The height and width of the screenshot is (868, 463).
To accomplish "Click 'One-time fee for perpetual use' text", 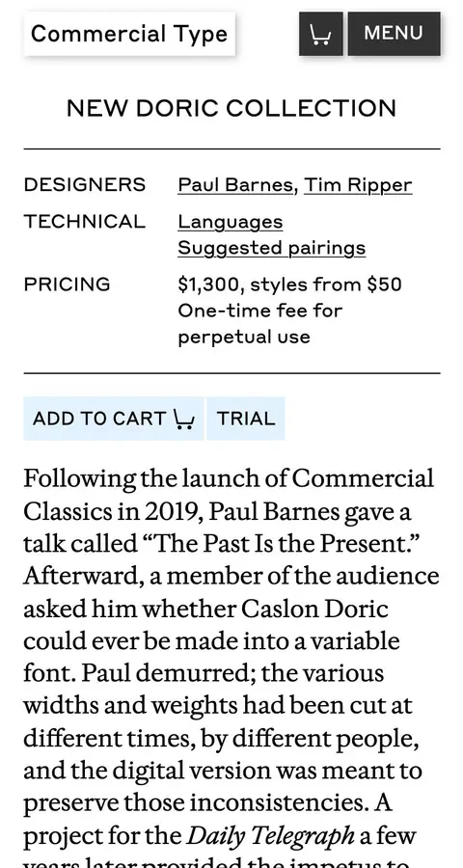I will click(260, 324).
